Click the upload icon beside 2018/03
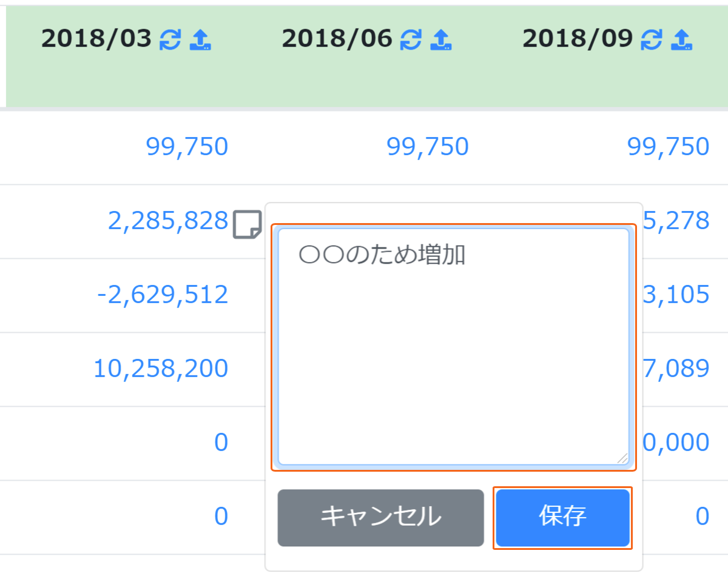Screen dimensions: 728x579 pos(200,40)
